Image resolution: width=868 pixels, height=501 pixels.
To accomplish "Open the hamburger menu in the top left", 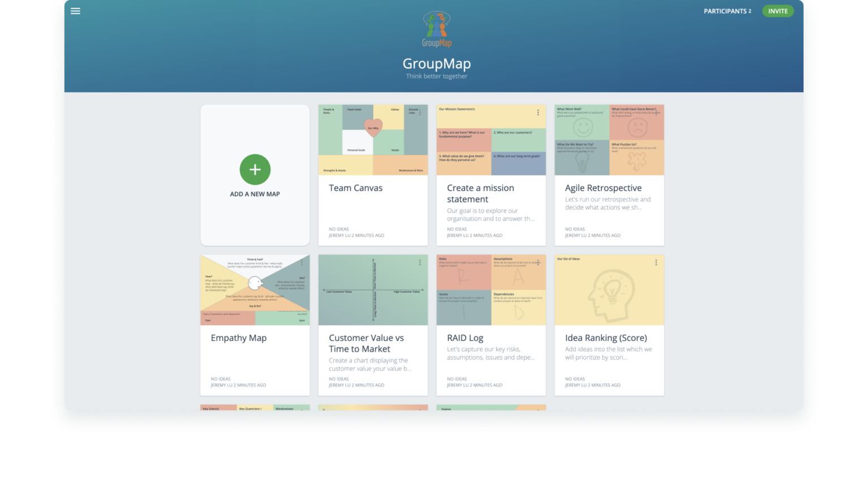I will pyautogui.click(x=75, y=11).
